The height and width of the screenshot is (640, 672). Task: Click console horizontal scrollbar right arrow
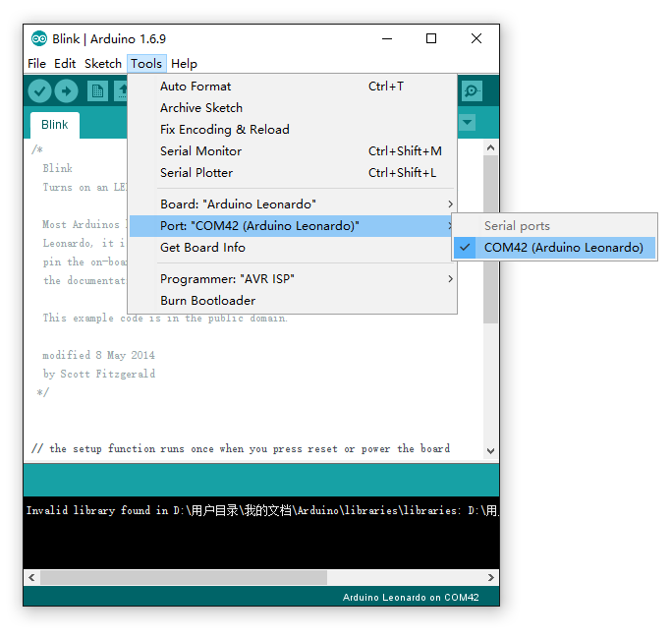coord(490,578)
